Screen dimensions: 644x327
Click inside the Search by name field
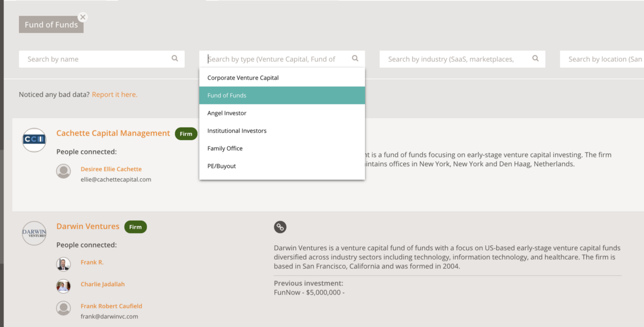tap(92, 58)
